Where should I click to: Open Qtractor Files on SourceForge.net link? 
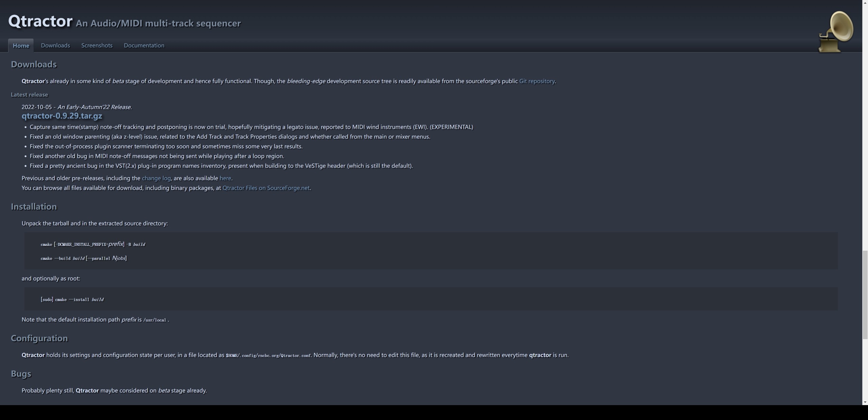click(x=266, y=188)
